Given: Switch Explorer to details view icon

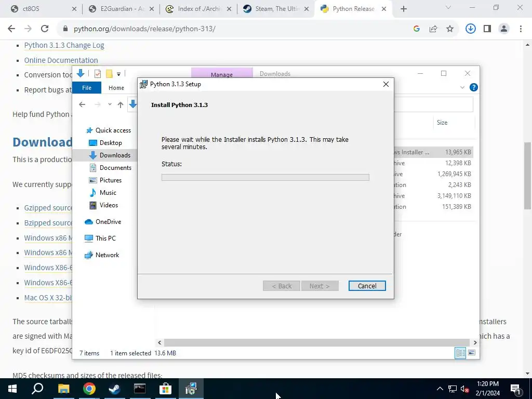Looking at the screenshot, I should click(460, 353).
